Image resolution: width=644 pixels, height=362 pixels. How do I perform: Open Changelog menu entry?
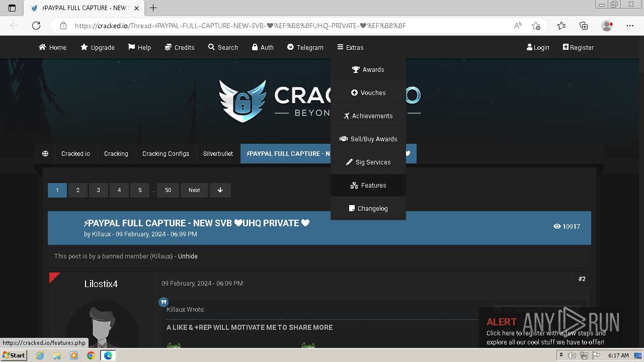pos(368,209)
